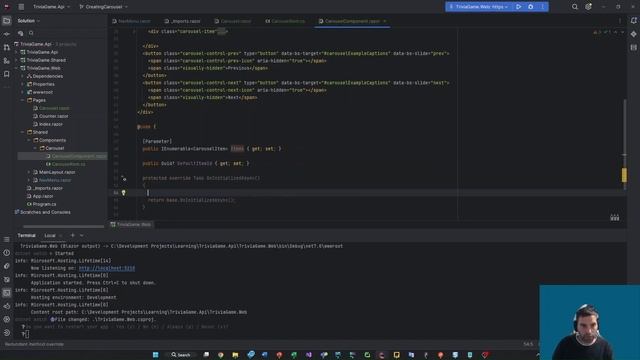Click the editor scrollbar yellow warning marker
The width and height of the screenshot is (640, 360).
(624, 175)
